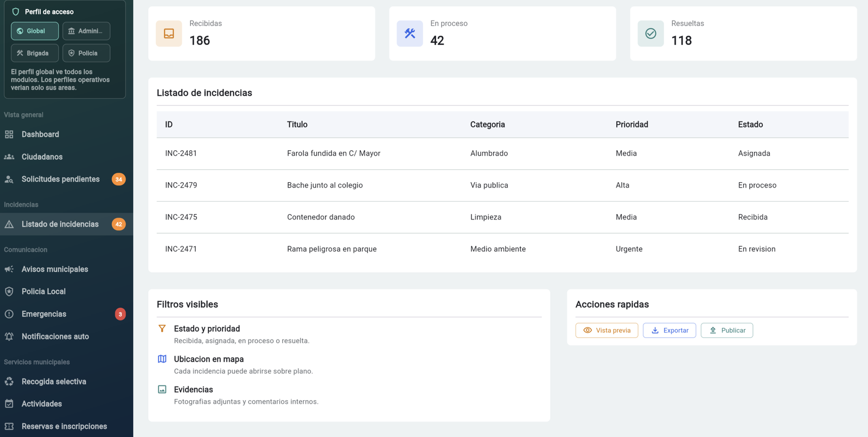Click the Resueltas checkmark icon
868x437 pixels.
651,34
